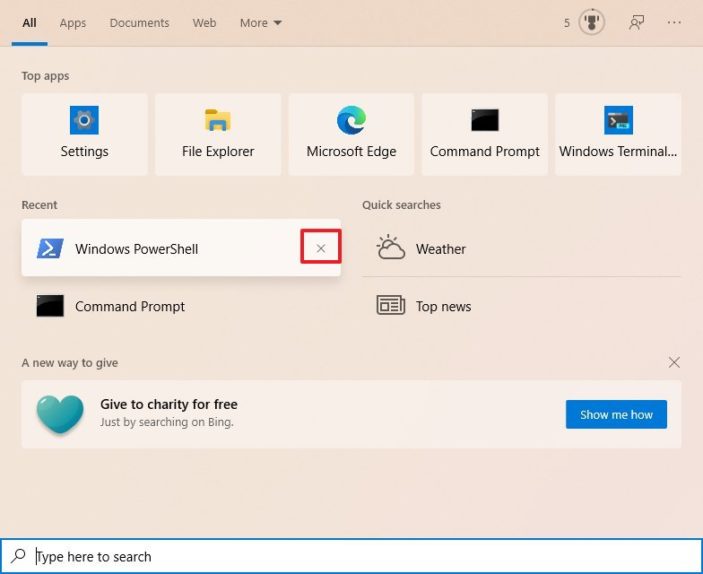
Task: Click the teal heart charity icon
Action: click(x=60, y=414)
